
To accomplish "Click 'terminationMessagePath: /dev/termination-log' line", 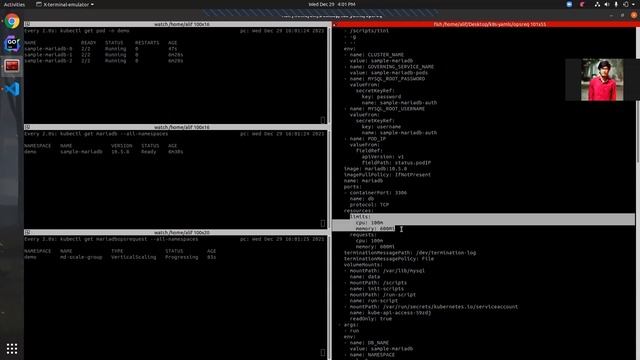I will pyautogui.click(x=410, y=253).
